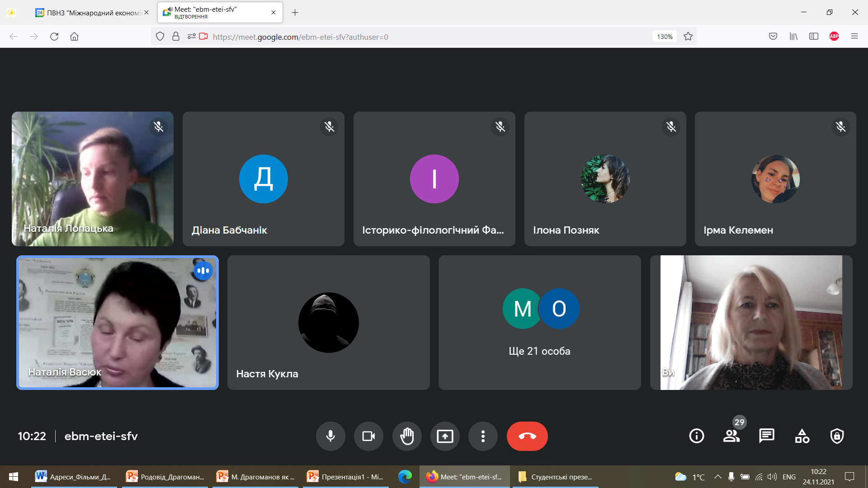Screen dimensions: 868x488
Task: Reset the 130% zoom level badge
Action: click(x=665, y=37)
